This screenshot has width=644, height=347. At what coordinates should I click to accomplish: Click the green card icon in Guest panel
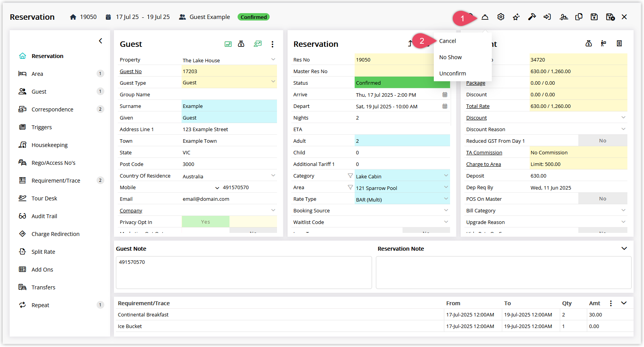(228, 44)
